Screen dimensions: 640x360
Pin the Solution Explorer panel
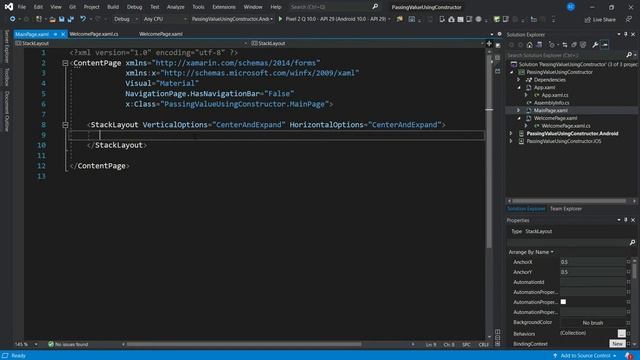click(626, 35)
